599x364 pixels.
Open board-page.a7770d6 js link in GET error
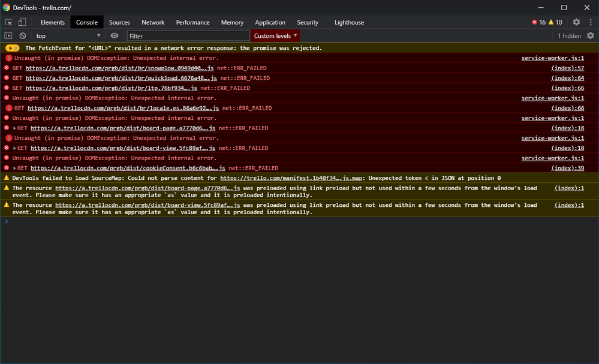123,128
